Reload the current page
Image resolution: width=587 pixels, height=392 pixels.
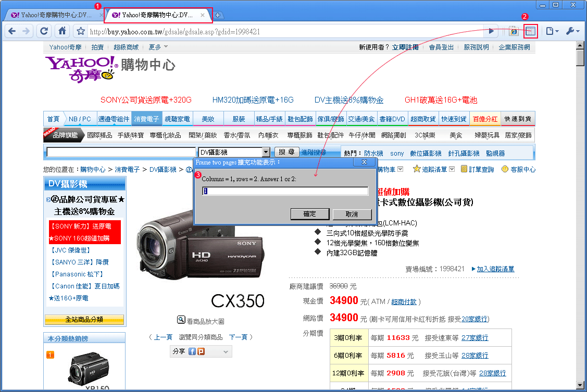pos(44,31)
